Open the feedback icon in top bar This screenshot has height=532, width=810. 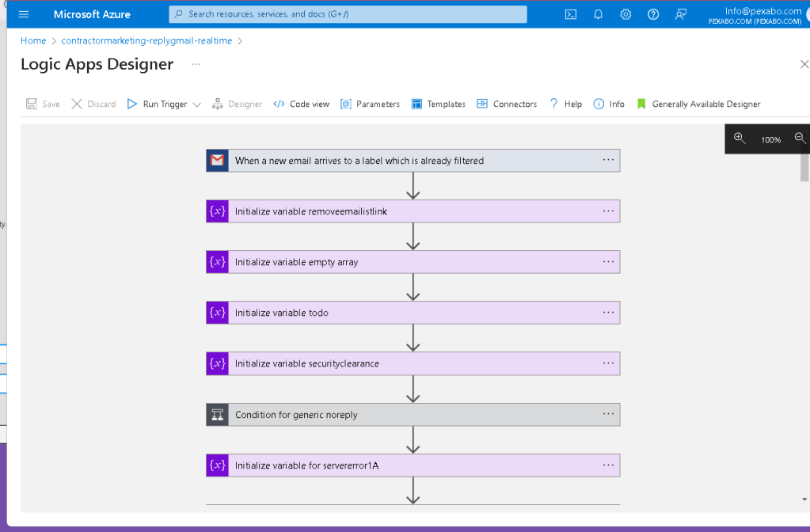(681, 14)
